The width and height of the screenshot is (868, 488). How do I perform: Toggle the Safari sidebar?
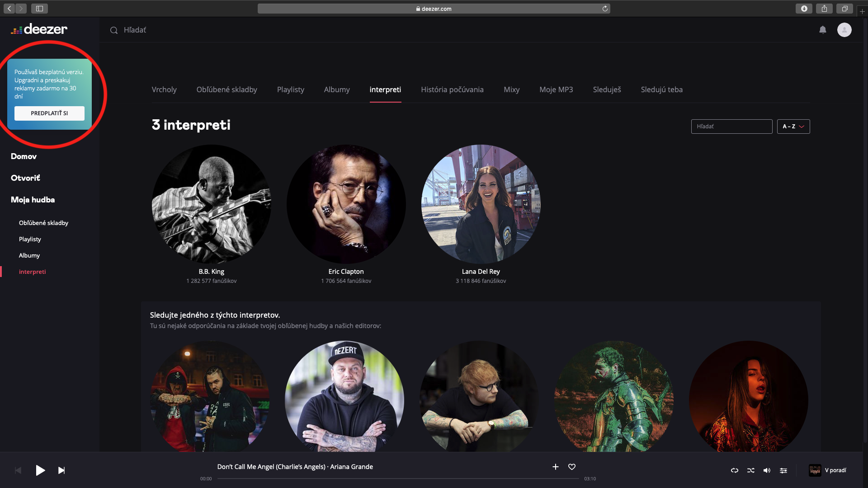click(x=40, y=9)
